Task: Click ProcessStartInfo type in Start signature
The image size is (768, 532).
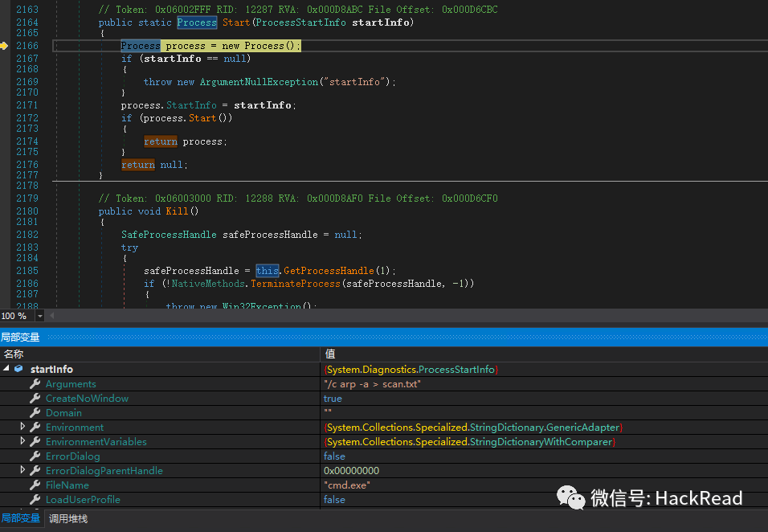Action: click(x=300, y=23)
